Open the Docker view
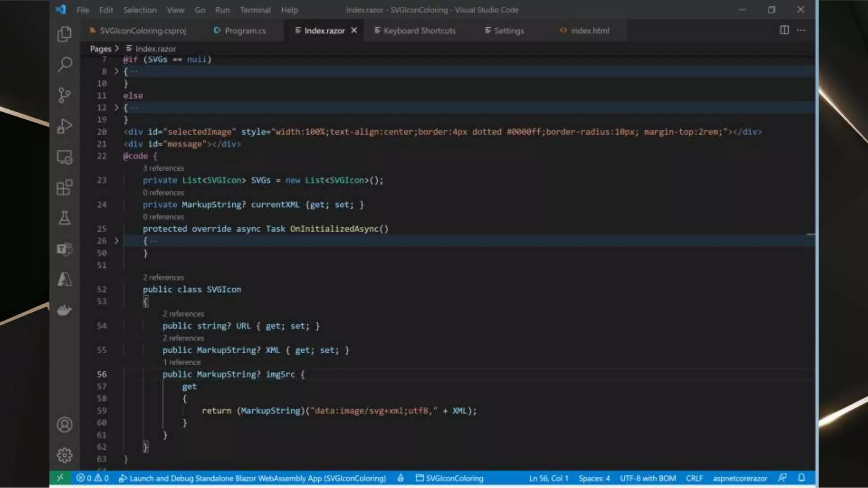Viewport: 868px width, 488px height. (x=64, y=310)
